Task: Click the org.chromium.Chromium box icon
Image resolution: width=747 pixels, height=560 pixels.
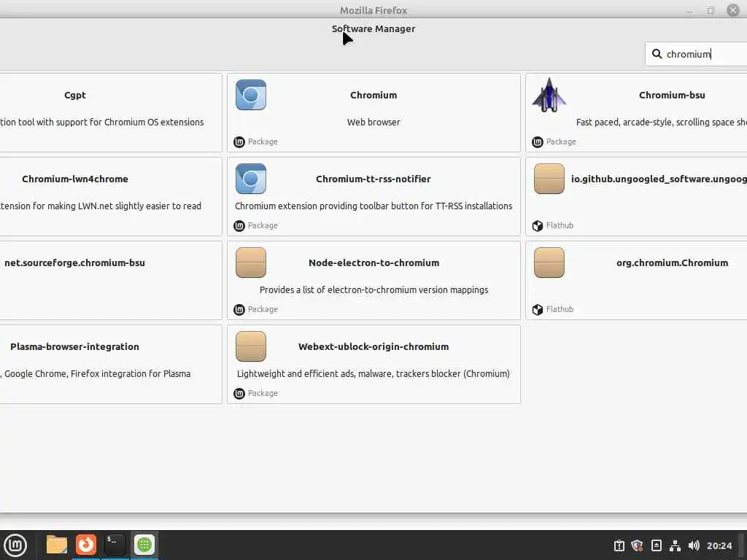Action: click(549, 262)
